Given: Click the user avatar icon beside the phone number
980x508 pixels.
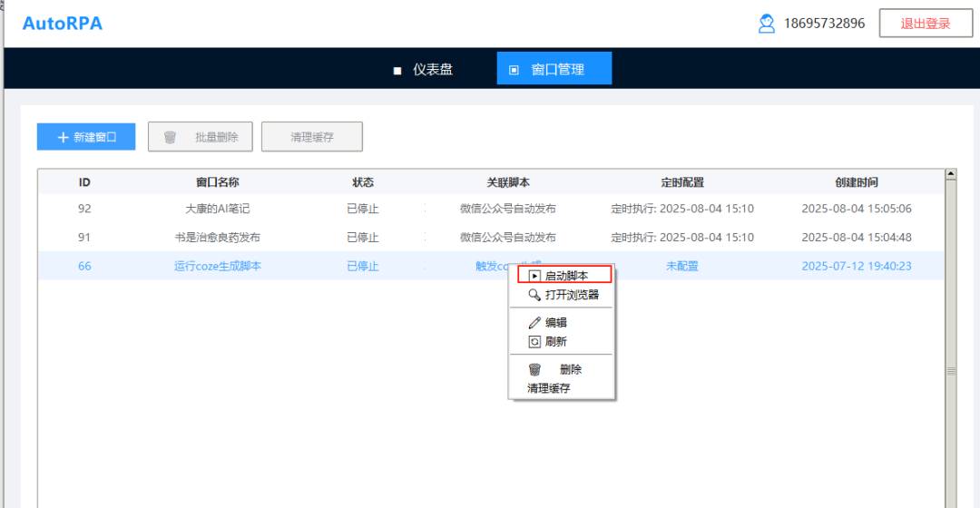Looking at the screenshot, I should (766, 24).
